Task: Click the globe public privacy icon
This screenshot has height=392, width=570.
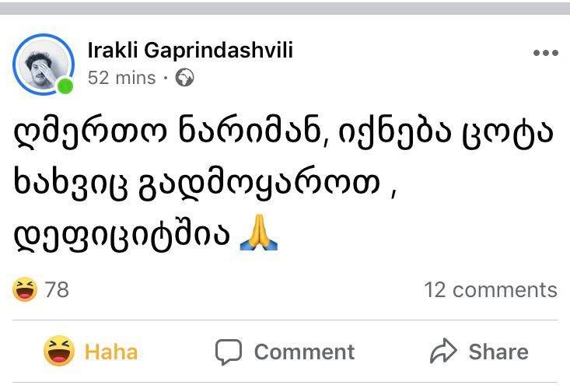Action: [185, 78]
